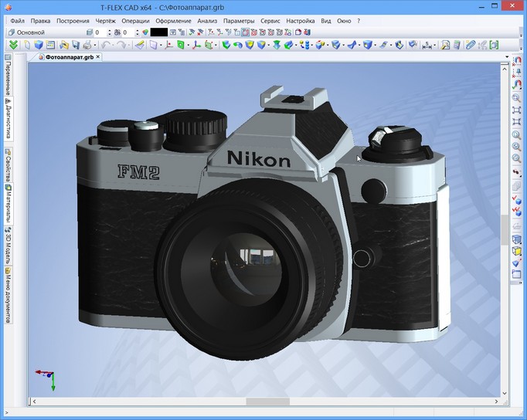Save the document with the floppy disk icon
527x420 pixels.
click(76, 45)
